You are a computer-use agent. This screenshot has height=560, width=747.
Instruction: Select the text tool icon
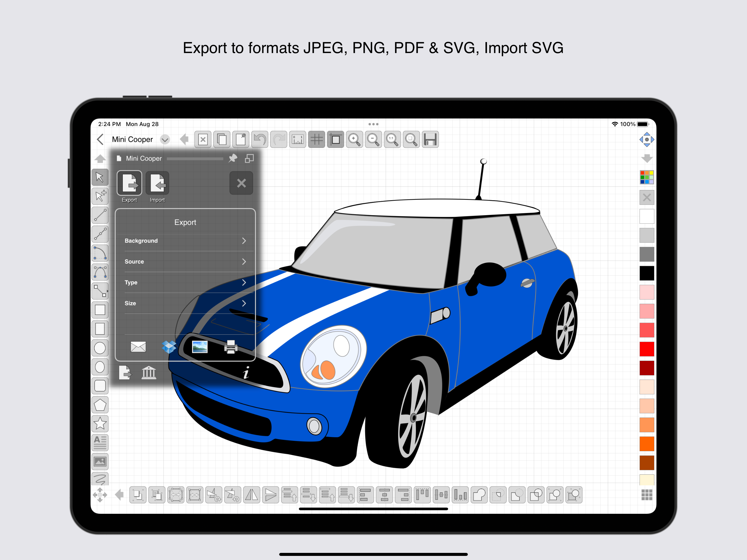point(100,442)
